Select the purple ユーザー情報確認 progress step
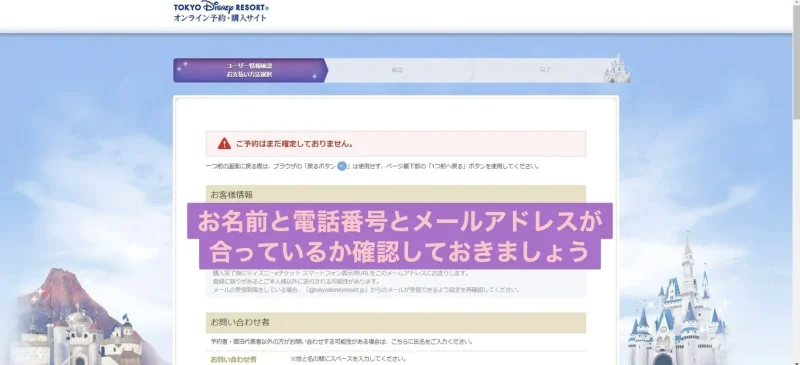The width and height of the screenshot is (800, 365). click(249, 70)
